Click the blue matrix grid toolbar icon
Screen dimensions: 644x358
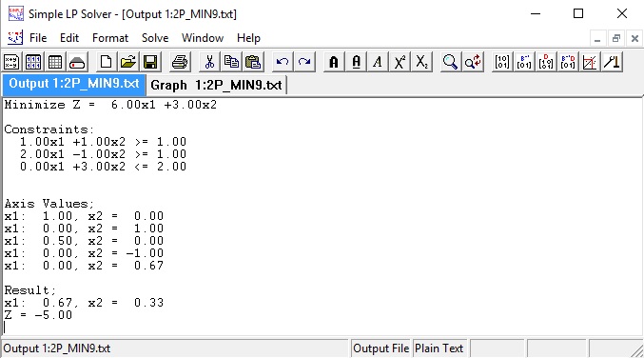click(x=33, y=62)
